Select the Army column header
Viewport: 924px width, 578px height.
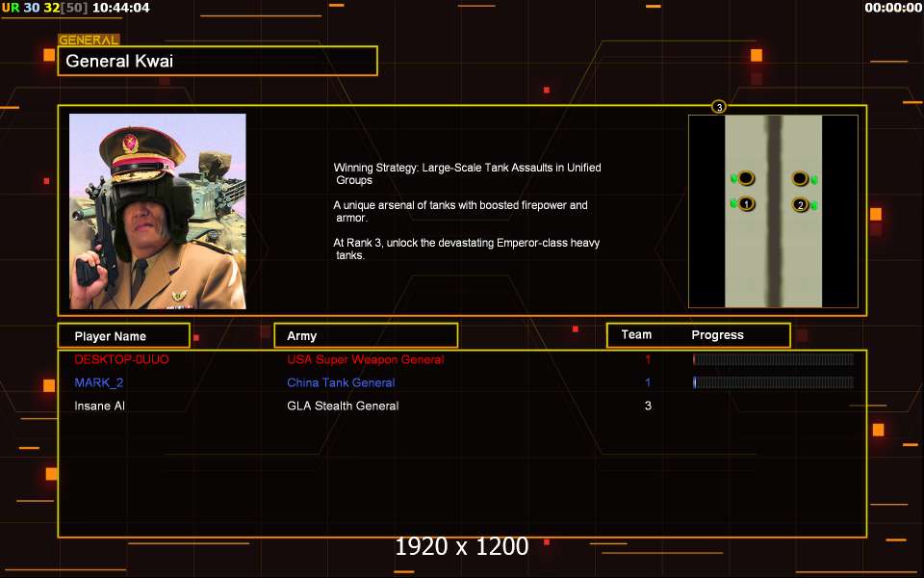point(366,335)
